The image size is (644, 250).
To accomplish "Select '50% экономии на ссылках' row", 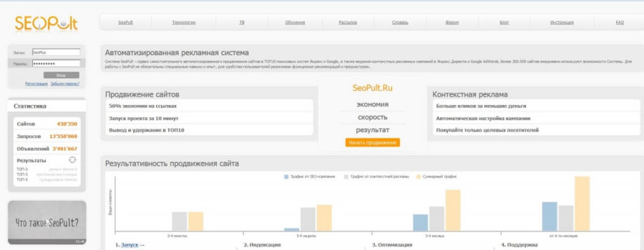I will [x=209, y=106].
